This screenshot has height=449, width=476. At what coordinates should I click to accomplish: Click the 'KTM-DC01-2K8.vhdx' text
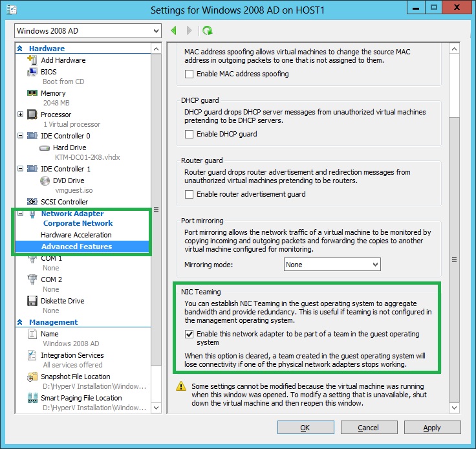87,157
